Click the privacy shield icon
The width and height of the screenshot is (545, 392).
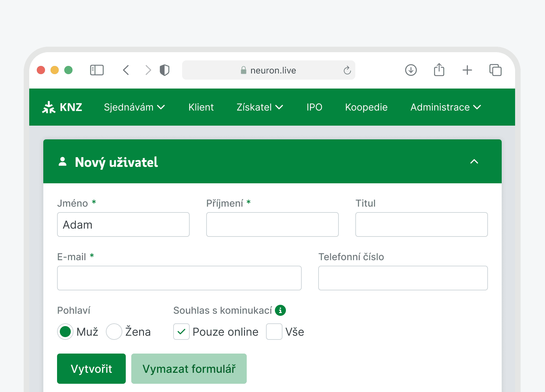pos(165,70)
